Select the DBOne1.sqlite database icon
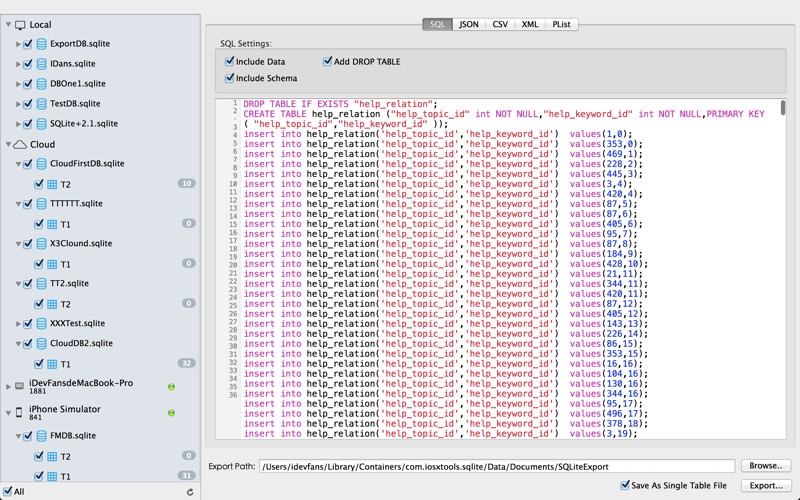Viewport: 800px width, 500px height. [x=41, y=84]
